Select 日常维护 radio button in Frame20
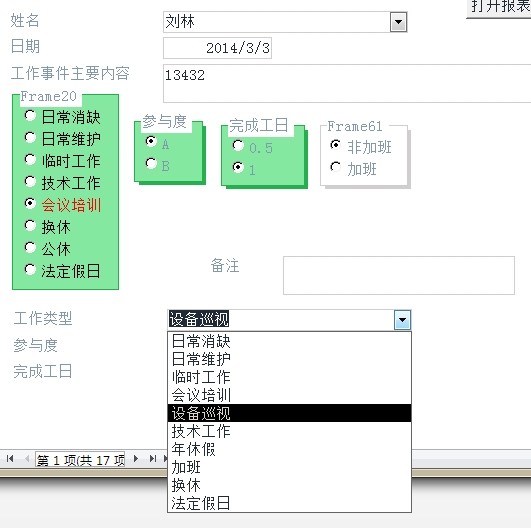The width and height of the screenshot is (531, 528). coord(30,138)
